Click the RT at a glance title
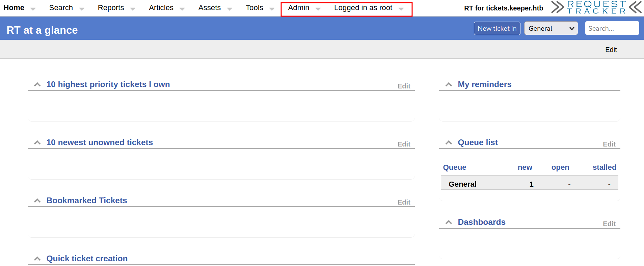Viewport: 644px width, 266px height. click(x=42, y=30)
